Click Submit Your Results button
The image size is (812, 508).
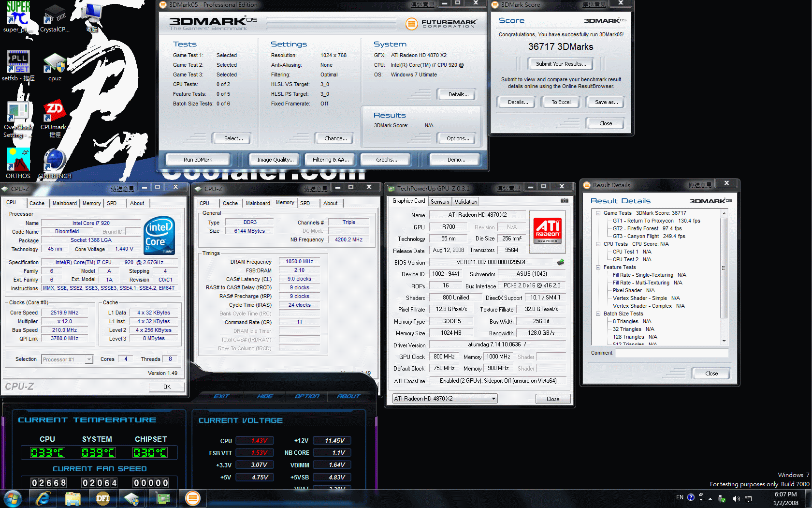[561, 64]
